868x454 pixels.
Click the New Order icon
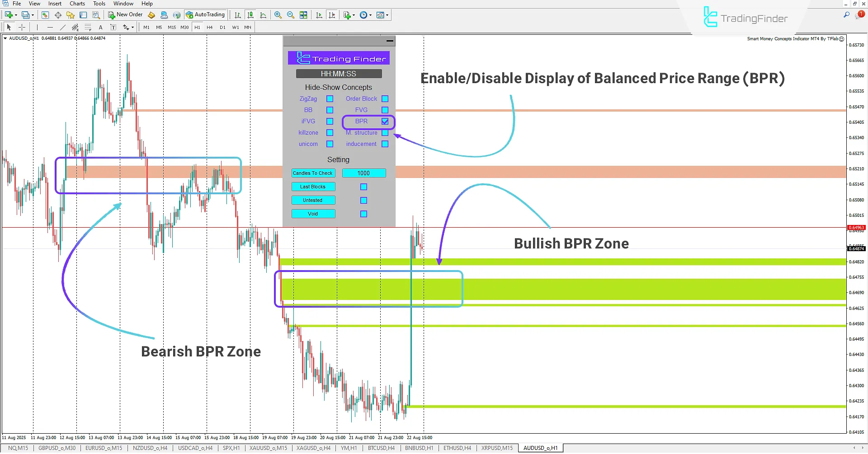coord(125,14)
